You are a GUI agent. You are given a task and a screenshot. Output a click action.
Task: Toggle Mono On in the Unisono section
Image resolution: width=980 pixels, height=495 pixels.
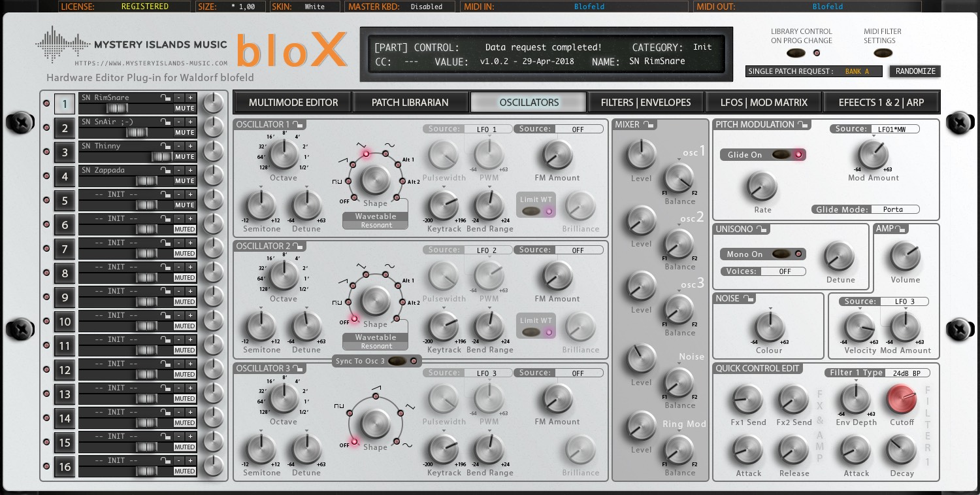pyautogui.click(x=781, y=254)
